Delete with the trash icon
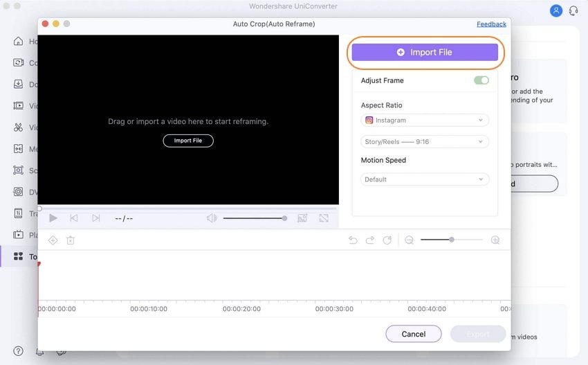 coord(71,240)
